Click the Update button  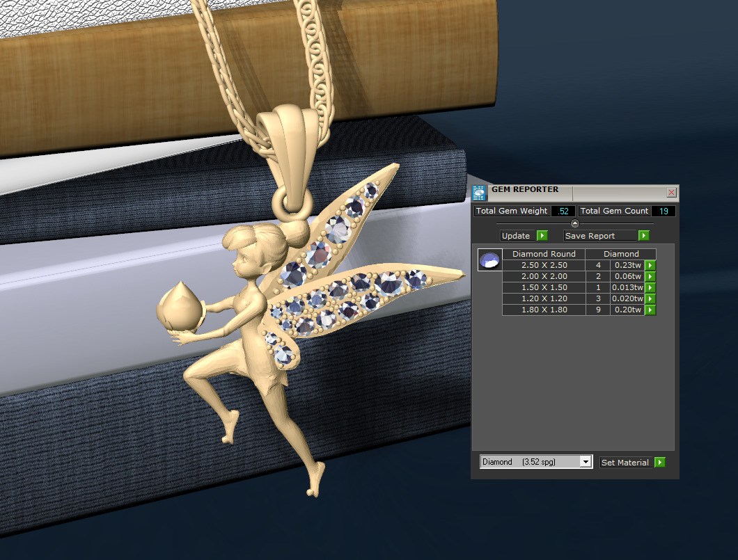click(518, 236)
